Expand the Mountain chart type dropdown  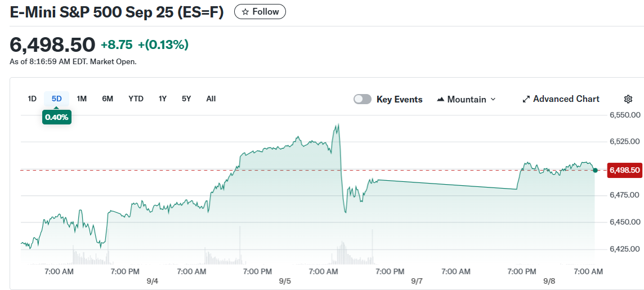click(466, 100)
